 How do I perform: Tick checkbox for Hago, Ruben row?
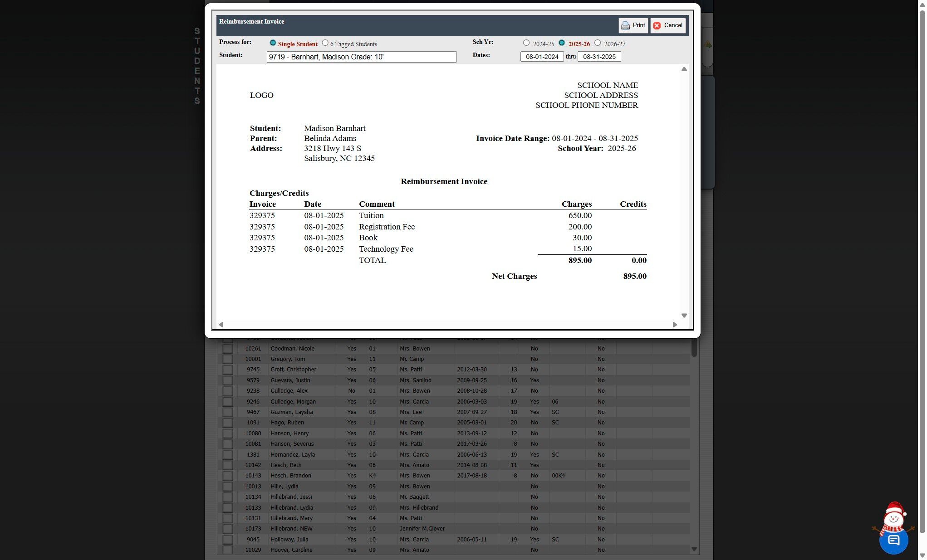pyautogui.click(x=227, y=423)
